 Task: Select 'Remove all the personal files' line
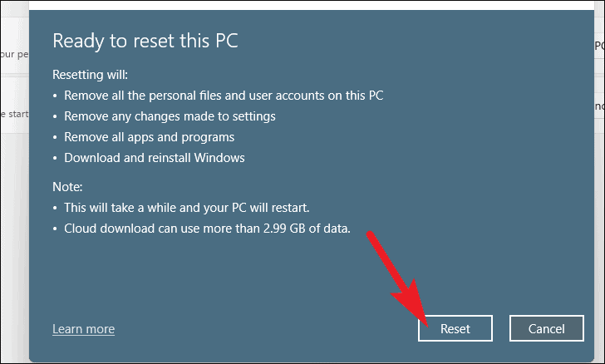[x=224, y=96]
